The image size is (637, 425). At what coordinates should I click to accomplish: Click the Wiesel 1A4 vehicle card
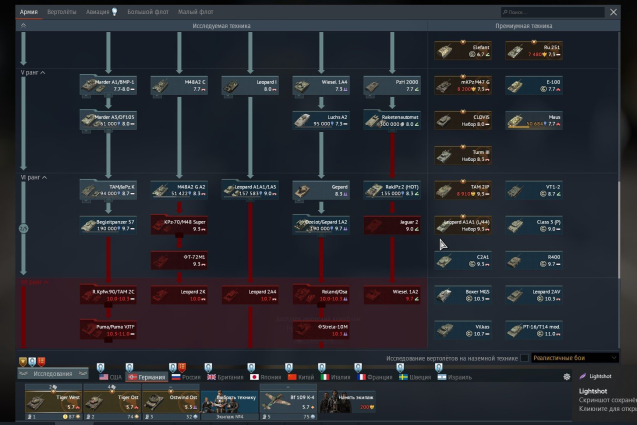320,85
